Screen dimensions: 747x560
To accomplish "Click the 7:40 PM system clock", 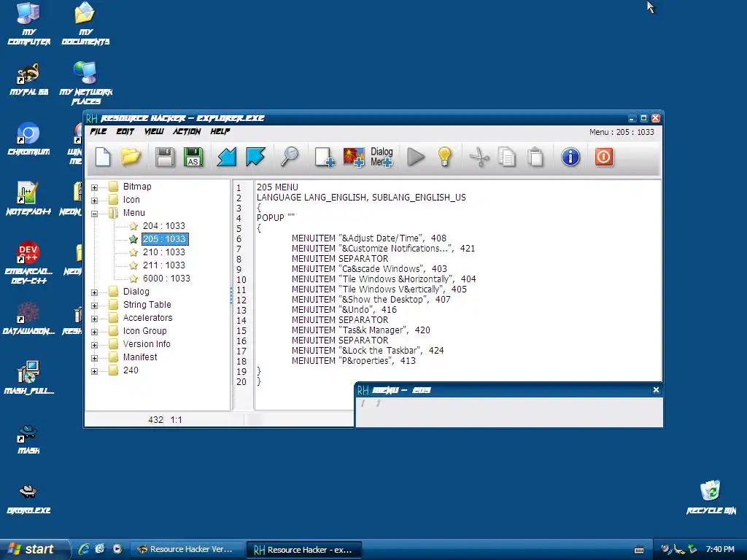I will tap(720, 549).
